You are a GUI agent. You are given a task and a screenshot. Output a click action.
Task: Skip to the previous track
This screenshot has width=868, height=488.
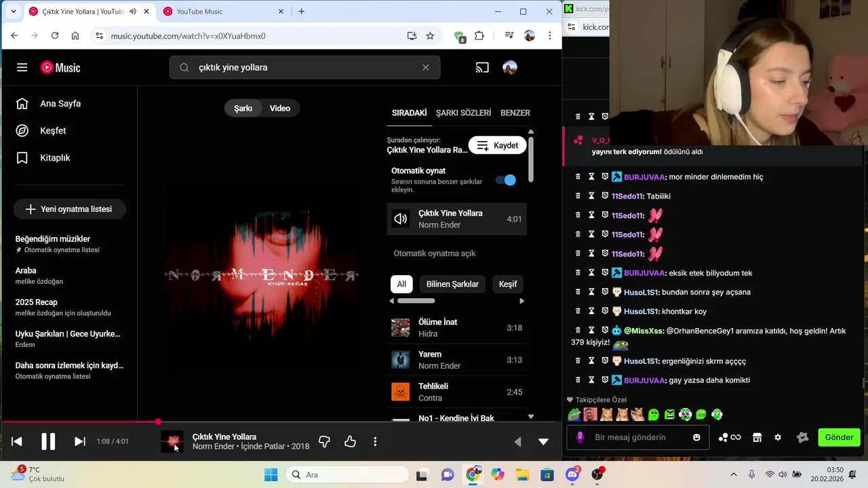tap(17, 441)
